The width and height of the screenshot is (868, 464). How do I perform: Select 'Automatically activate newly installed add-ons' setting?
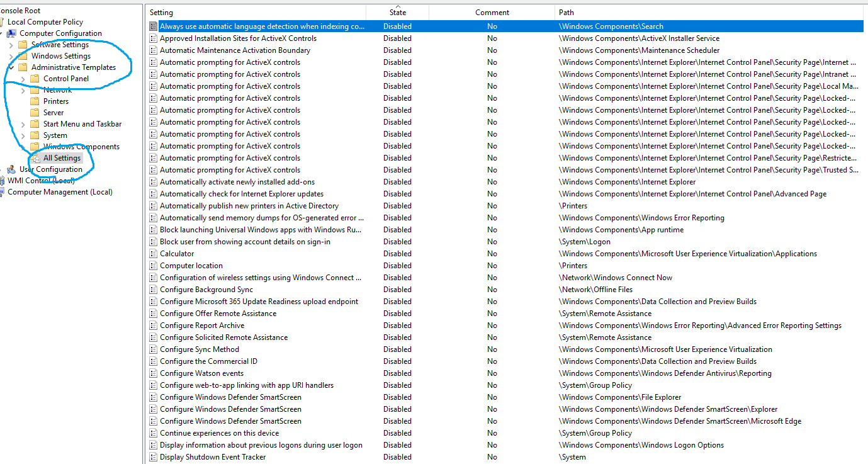(x=237, y=182)
